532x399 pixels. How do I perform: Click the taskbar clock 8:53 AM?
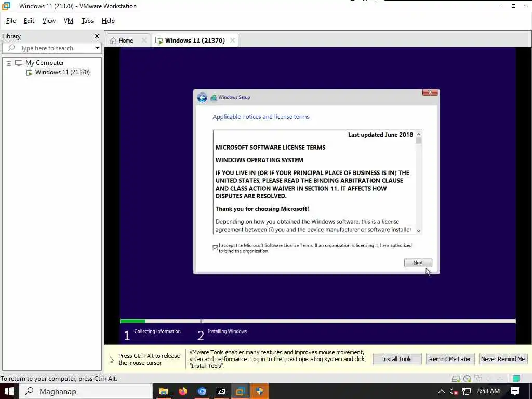coord(488,391)
